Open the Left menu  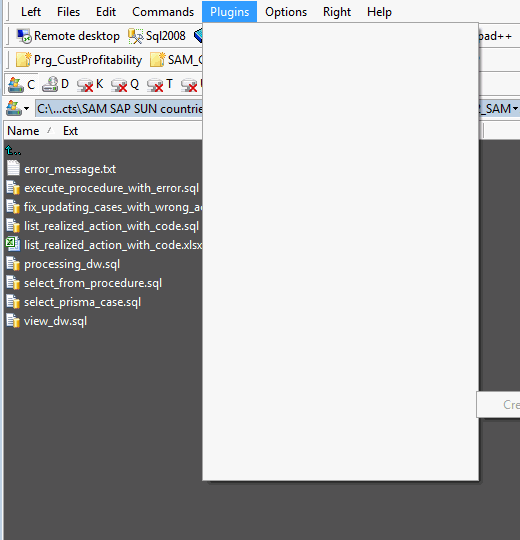[x=31, y=12]
